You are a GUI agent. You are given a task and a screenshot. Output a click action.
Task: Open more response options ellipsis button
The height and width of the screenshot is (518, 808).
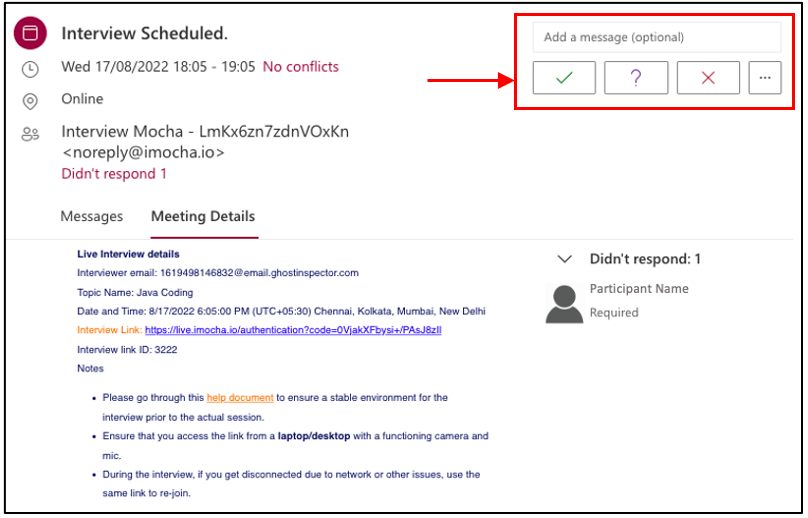pos(765,78)
